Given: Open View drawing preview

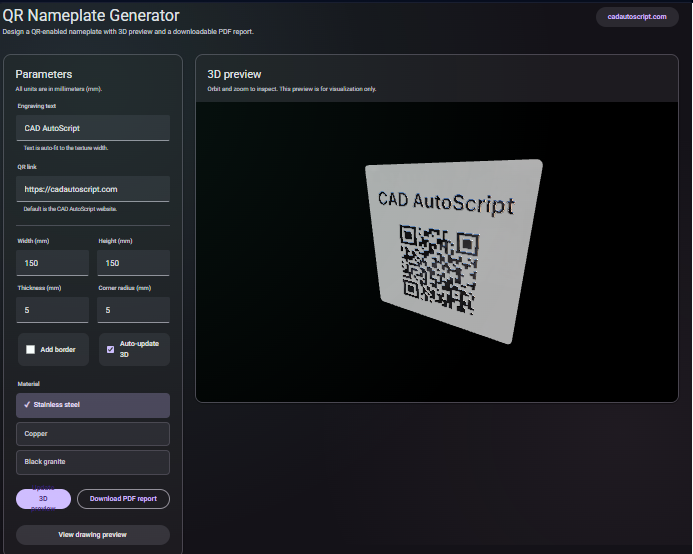Looking at the screenshot, I should pyautogui.click(x=93, y=535).
